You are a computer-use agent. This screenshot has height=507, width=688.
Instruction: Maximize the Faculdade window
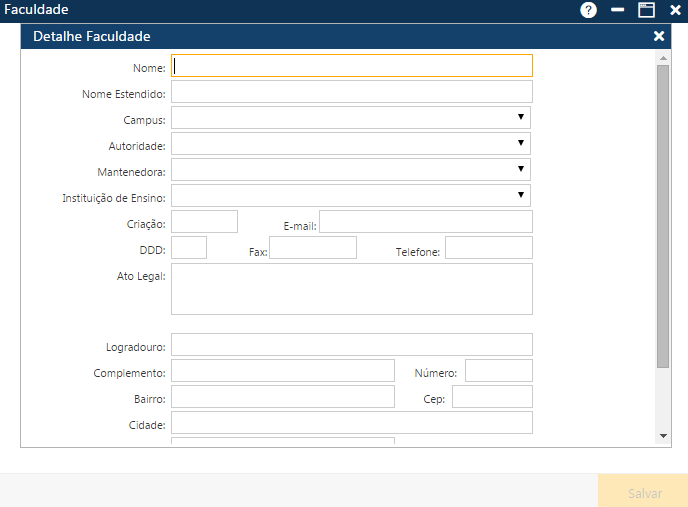pyautogui.click(x=646, y=10)
